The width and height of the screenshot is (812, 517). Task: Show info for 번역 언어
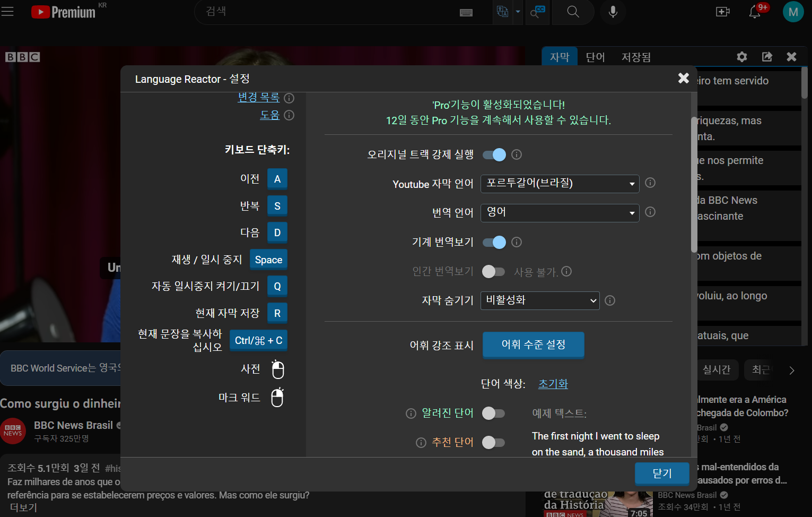click(x=650, y=212)
